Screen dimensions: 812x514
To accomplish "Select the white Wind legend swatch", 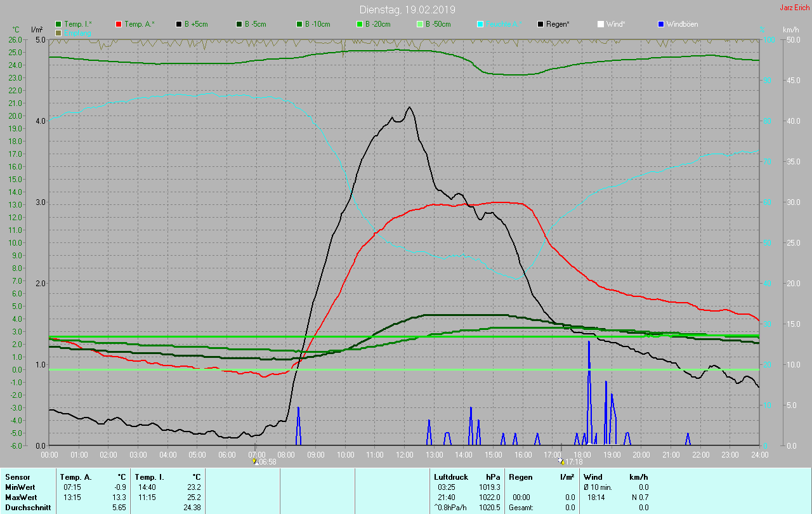I will click(x=601, y=24).
